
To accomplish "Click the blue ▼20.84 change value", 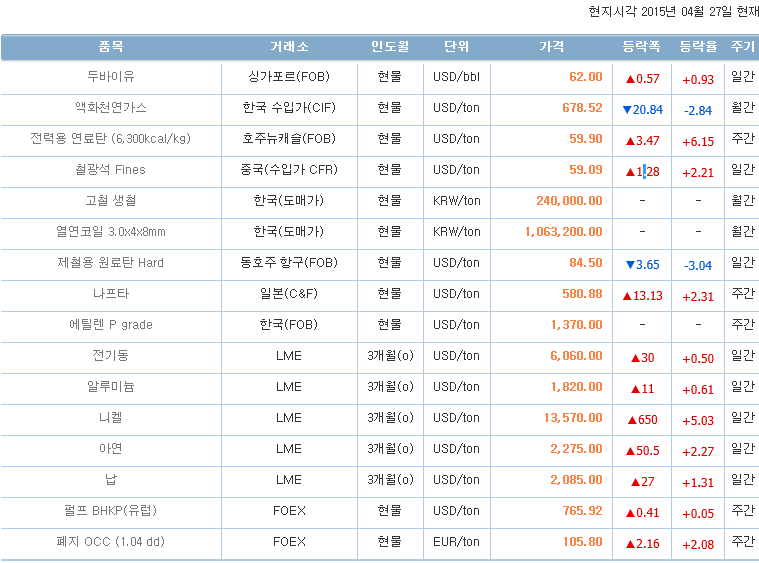I will [x=641, y=109].
